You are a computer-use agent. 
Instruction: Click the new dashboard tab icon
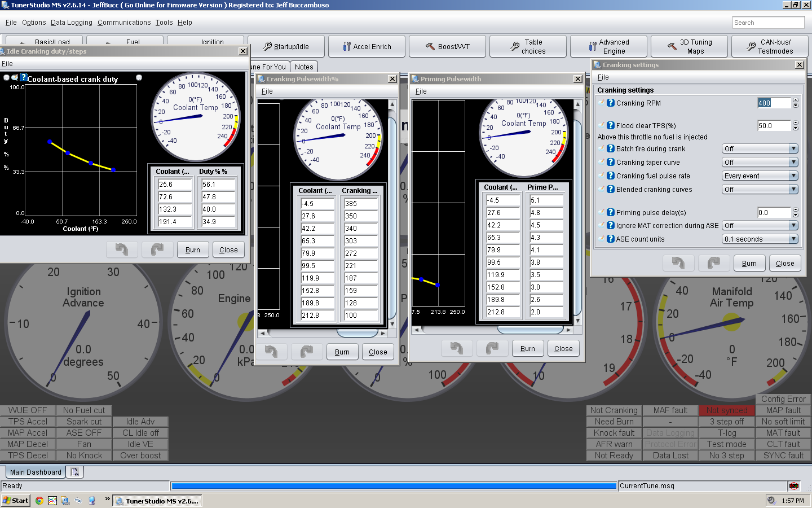pyautogui.click(x=74, y=472)
